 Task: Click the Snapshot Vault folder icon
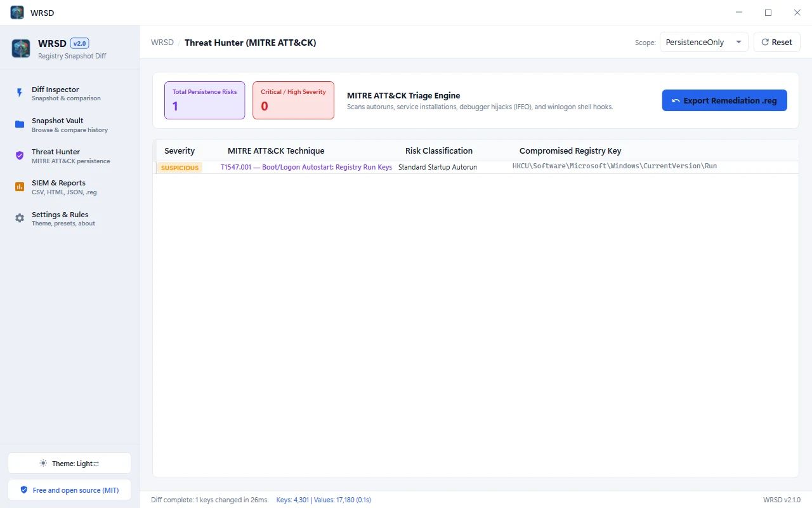point(20,124)
